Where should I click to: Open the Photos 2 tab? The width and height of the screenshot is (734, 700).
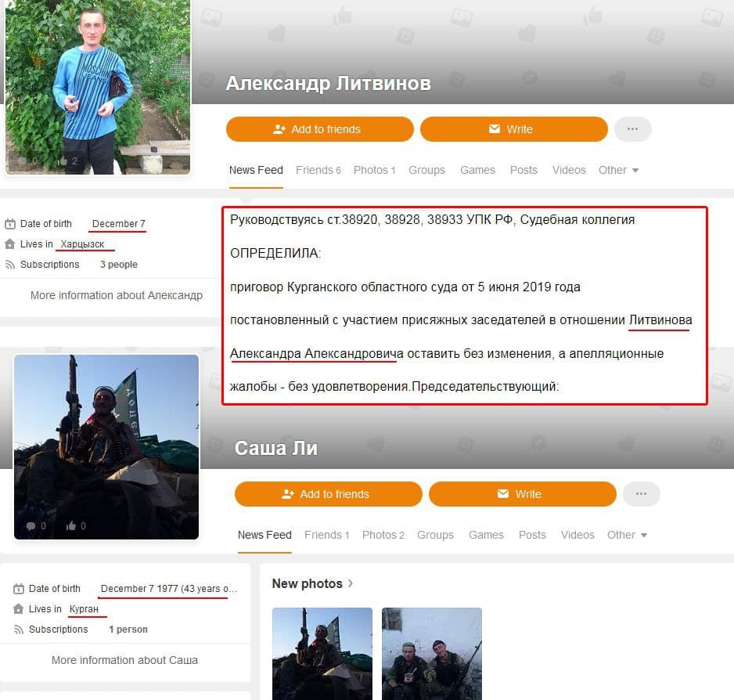pos(383,535)
